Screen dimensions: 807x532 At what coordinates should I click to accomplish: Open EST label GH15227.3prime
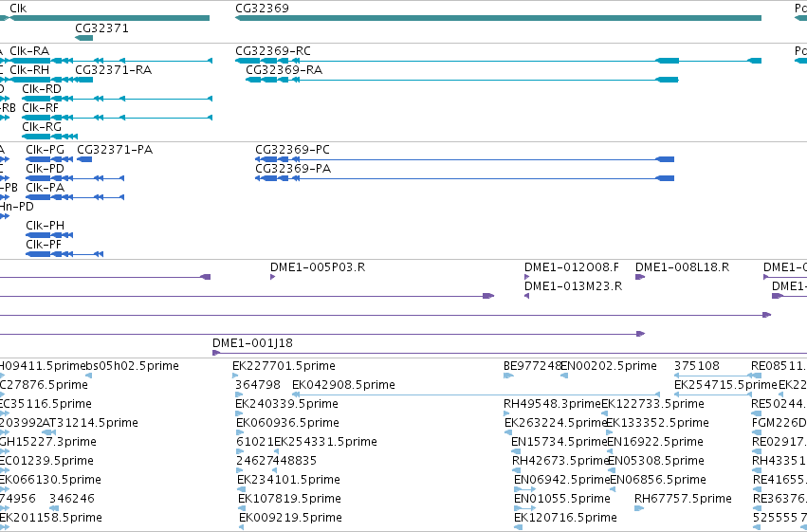[47, 442]
